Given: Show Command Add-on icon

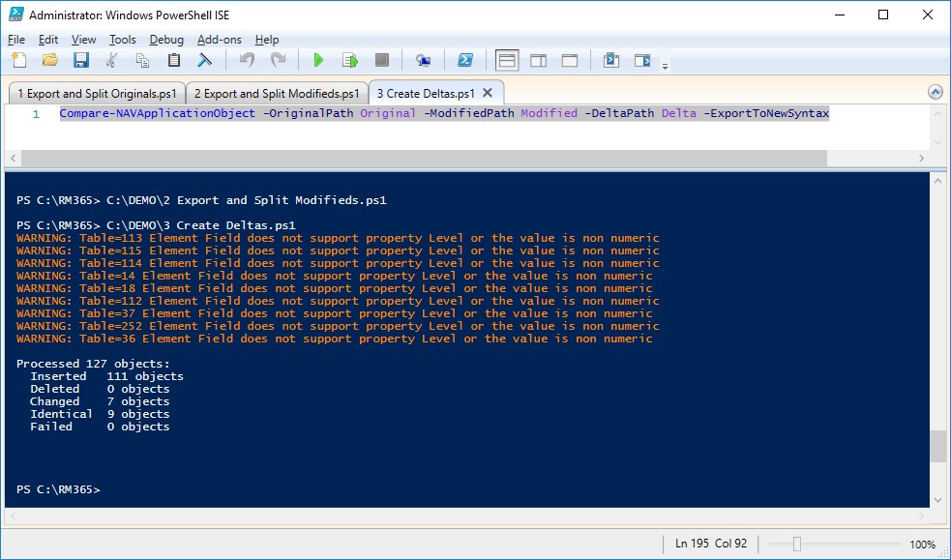Looking at the screenshot, I should (x=642, y=60).
